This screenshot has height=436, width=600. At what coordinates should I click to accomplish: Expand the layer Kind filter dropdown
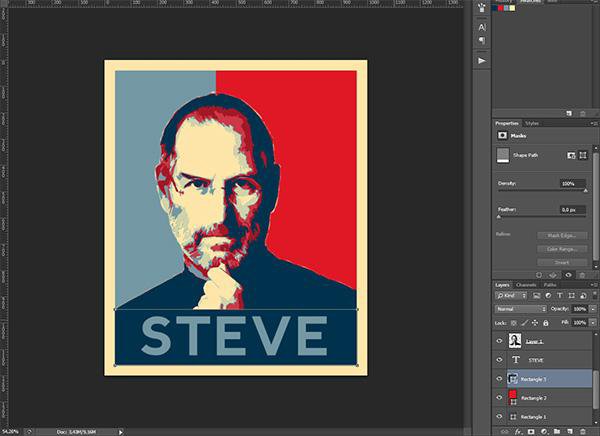tap(512, 297)
